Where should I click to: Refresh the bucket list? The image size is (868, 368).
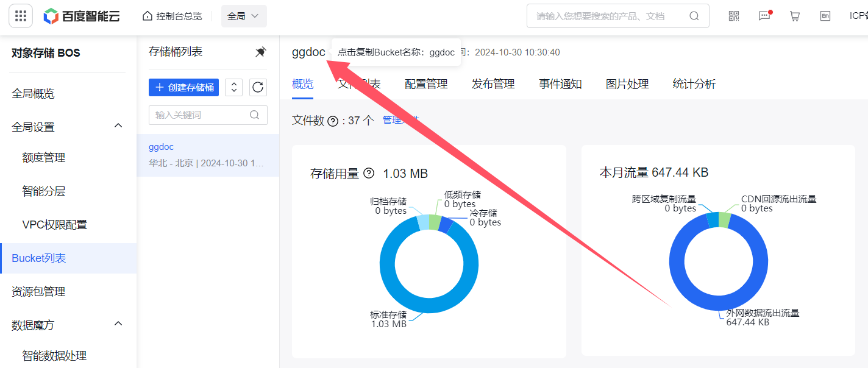(x=258, y=88)
